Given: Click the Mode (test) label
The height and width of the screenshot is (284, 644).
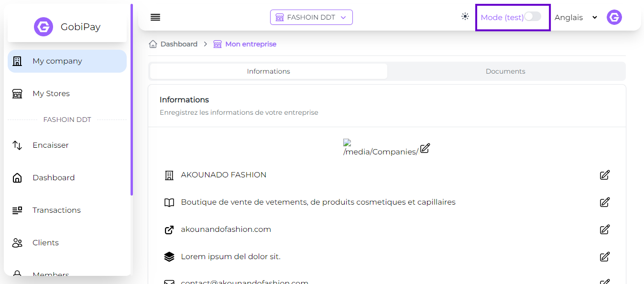Looking at the screenshot, I should (x=502, y=17).
